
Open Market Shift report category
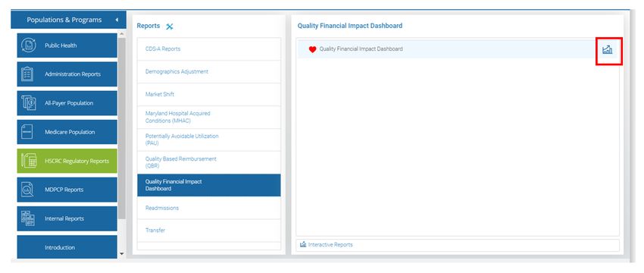[x=209, y=94]
